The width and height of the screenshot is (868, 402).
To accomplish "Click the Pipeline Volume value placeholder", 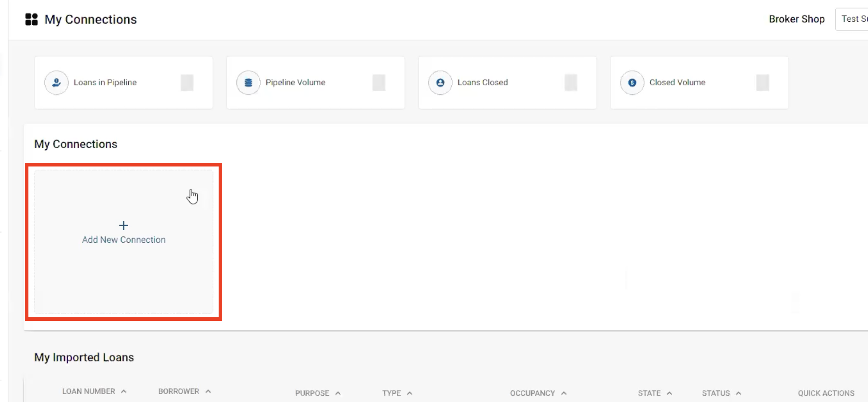I will (379, 83).
